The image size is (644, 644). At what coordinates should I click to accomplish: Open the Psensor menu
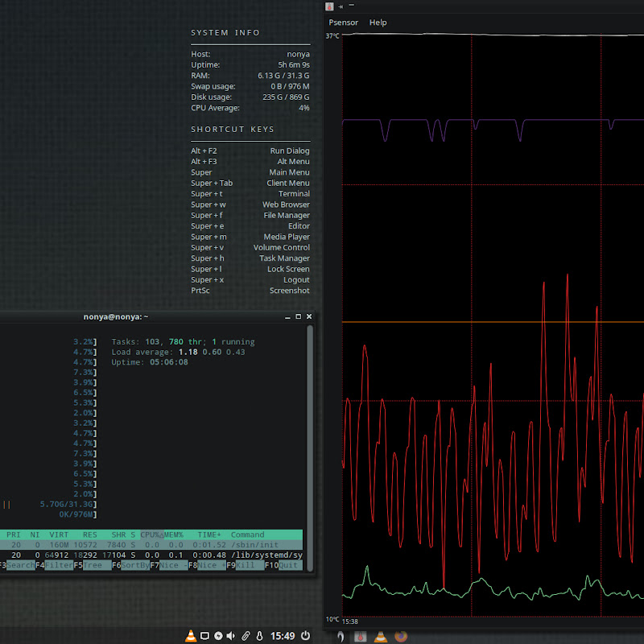(x=344, y=23)
